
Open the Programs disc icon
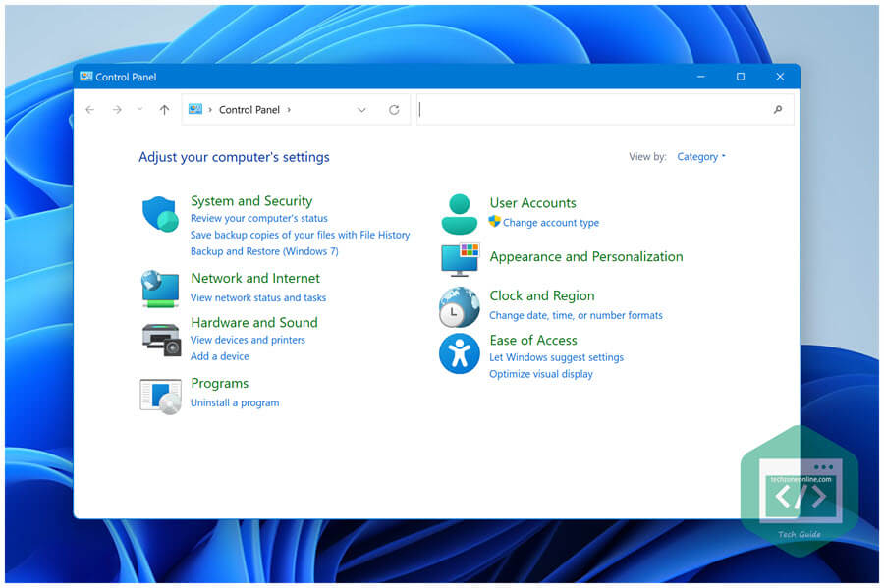pyautogui.click(x=161, y=396)
